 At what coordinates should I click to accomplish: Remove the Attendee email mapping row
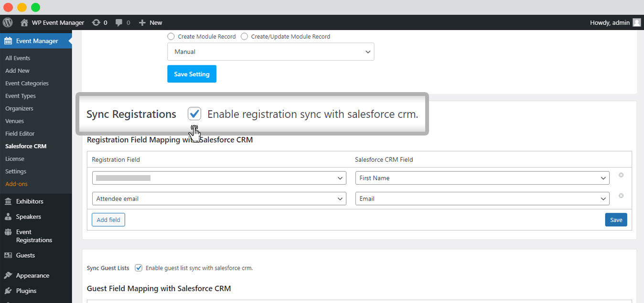click(621, 196)
